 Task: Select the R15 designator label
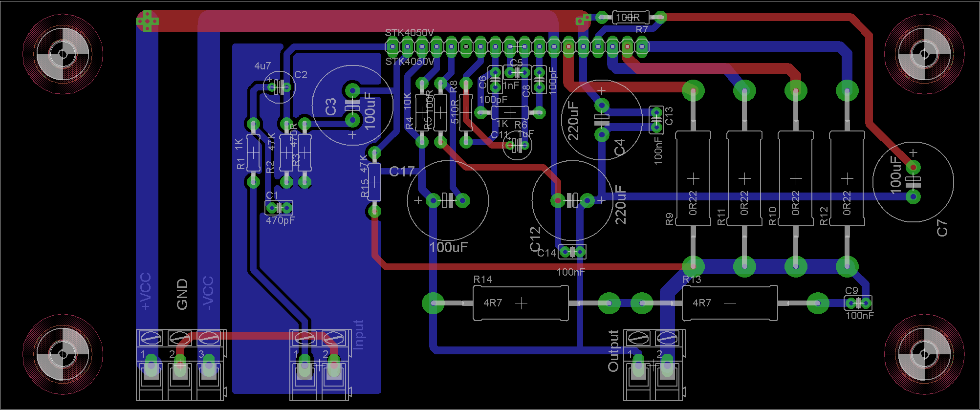[x=365, y=188]
